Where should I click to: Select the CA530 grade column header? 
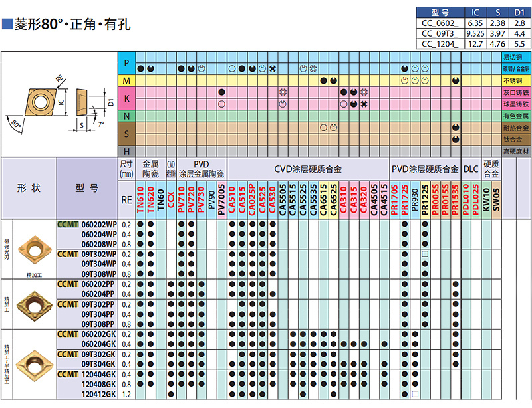click(273, 200)
